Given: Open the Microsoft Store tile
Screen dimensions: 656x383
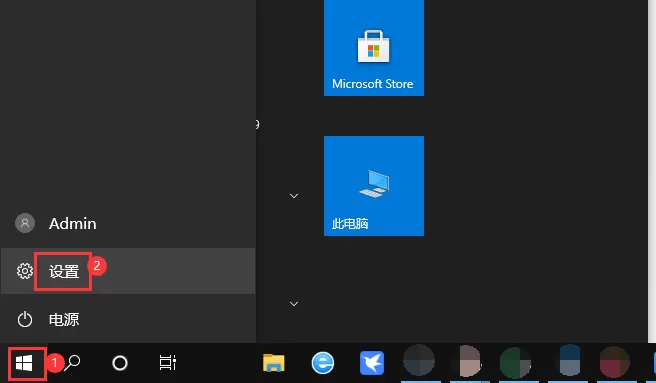Looking at the screenshot, I should (374, 47).
